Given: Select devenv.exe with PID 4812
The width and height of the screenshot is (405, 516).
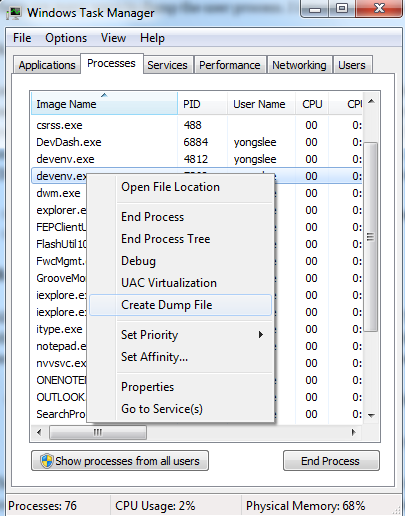Looking at the screenshot, I should click(197, 159).
